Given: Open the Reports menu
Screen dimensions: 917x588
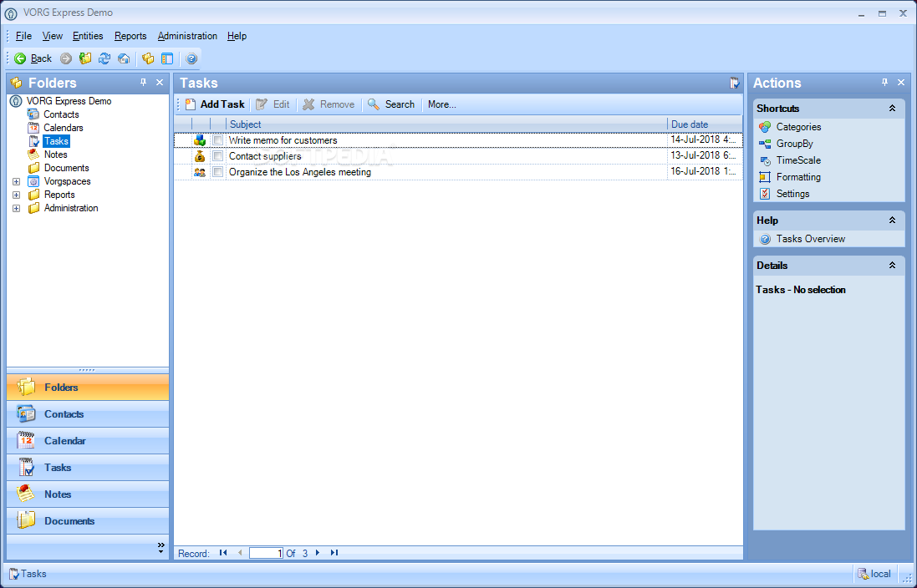Looking at the screenshot, I should point(130,36).
